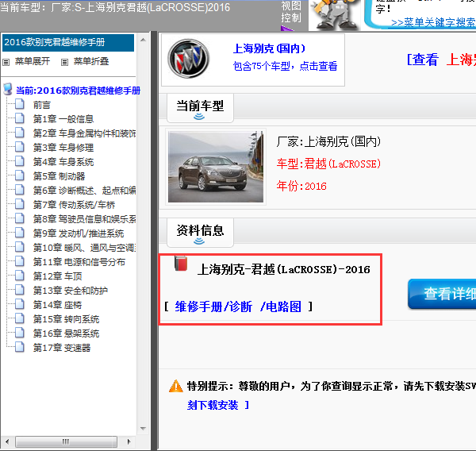The height and width of the screenshot is (451, 476).
Task: Open 第11章 电源和信号分布 chapter
Action: coord(79,262)
